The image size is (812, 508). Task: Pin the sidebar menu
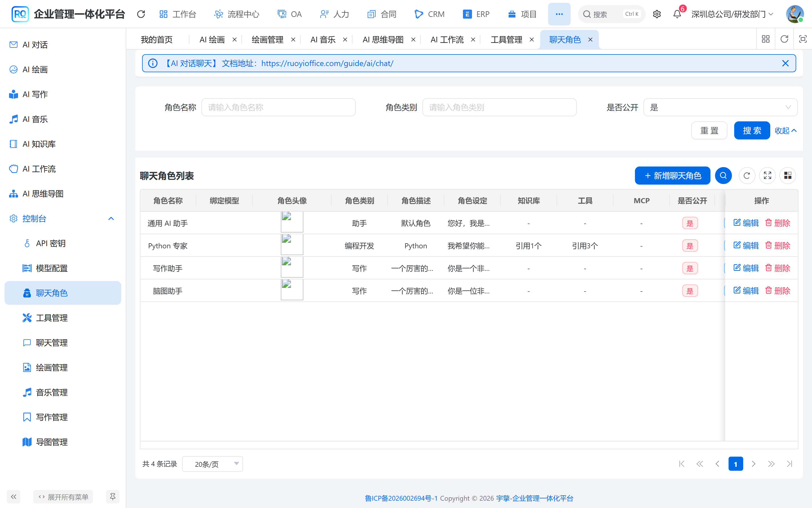(113, 497)
